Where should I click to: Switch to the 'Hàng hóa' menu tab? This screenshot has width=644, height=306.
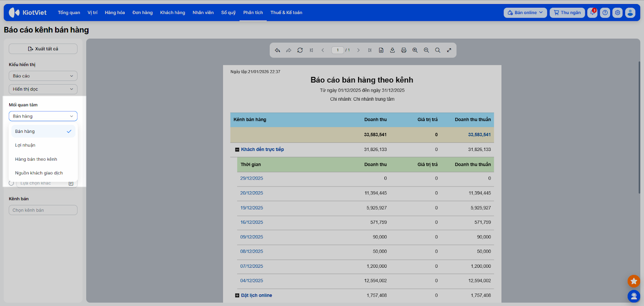tap(115, 13)
